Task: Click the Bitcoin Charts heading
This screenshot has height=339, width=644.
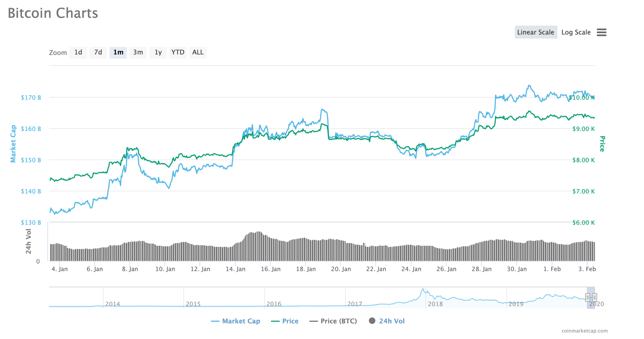Action: [x=53, y=13]
